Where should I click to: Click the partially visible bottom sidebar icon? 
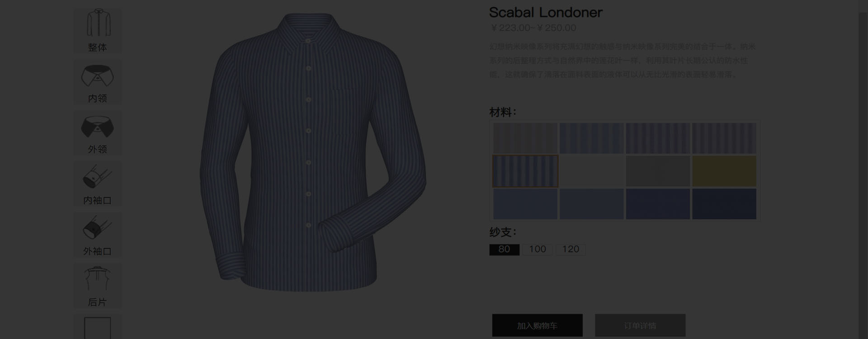pyautogui.click(x=98, y=327)
